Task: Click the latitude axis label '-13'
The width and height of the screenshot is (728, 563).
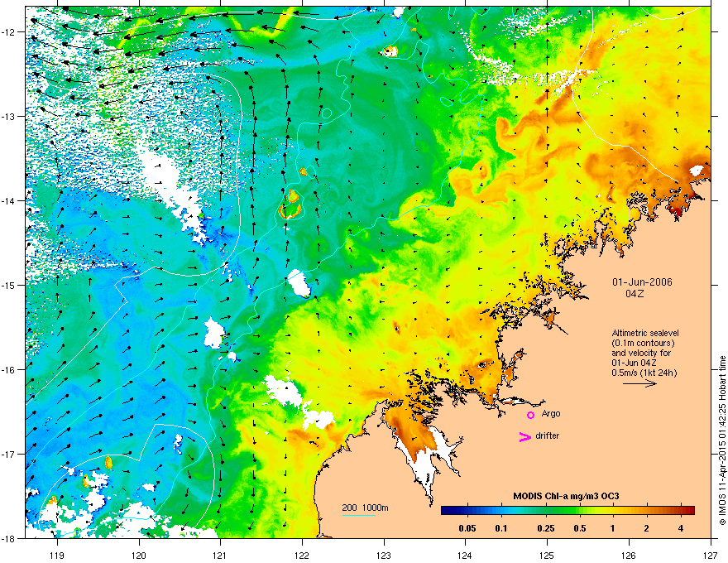Action: click(x=9, y=116)
